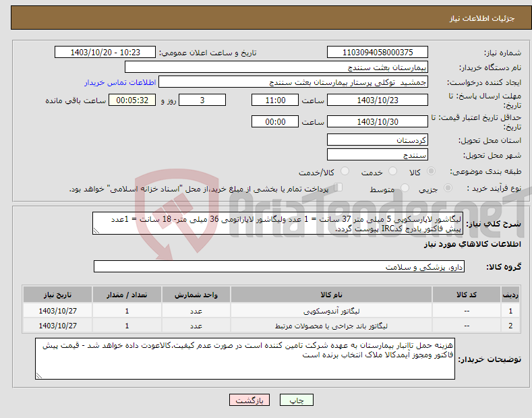The height and width of the screenshot is (418, 532).
Task: Click the row number 1 cell
Action: click(510, 311)
